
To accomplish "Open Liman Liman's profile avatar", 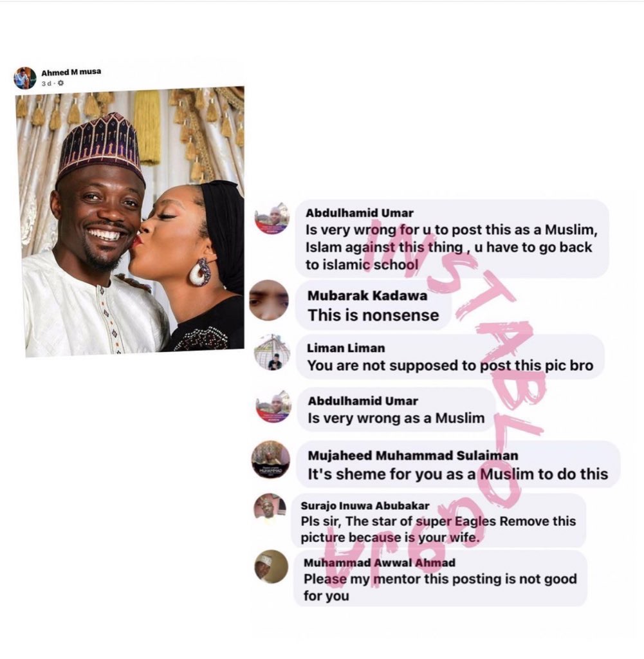I will (x=273, y=352).
